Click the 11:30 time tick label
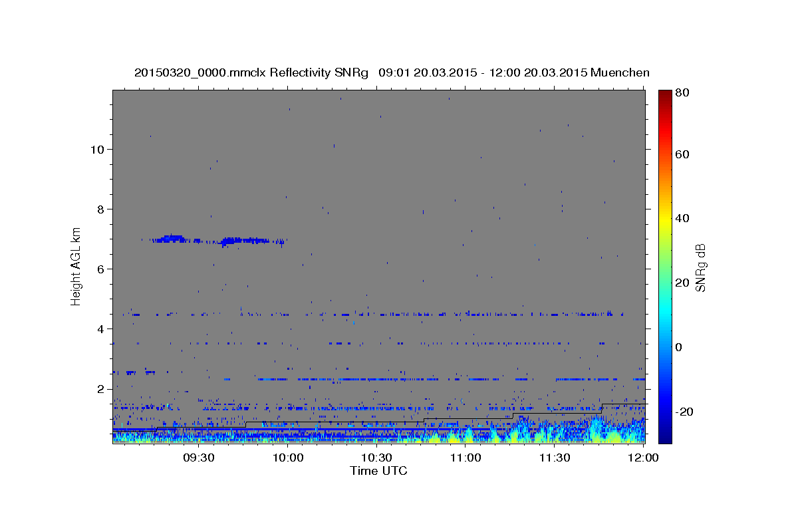Viewport: 798px width, 532px height. click(x=555, y=458)
